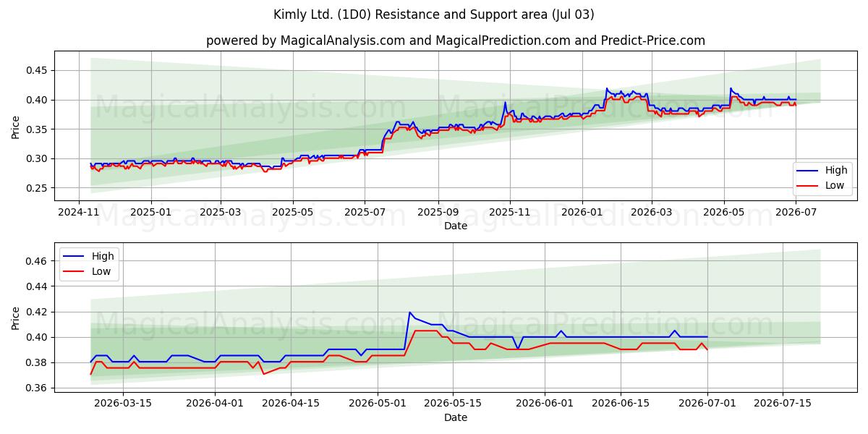Click the top chart x-axis label '2024-11'
The width and height of the screenshot is (868, 434).
78,213
